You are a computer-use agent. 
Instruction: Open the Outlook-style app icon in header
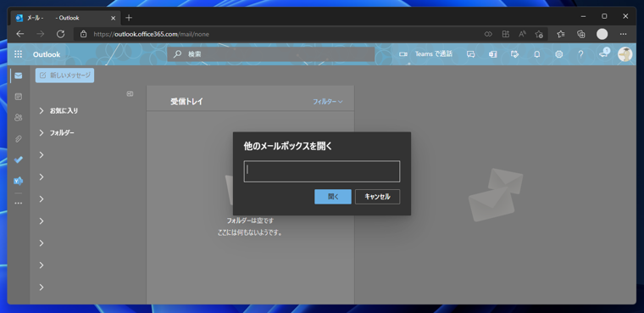point(492,54)
